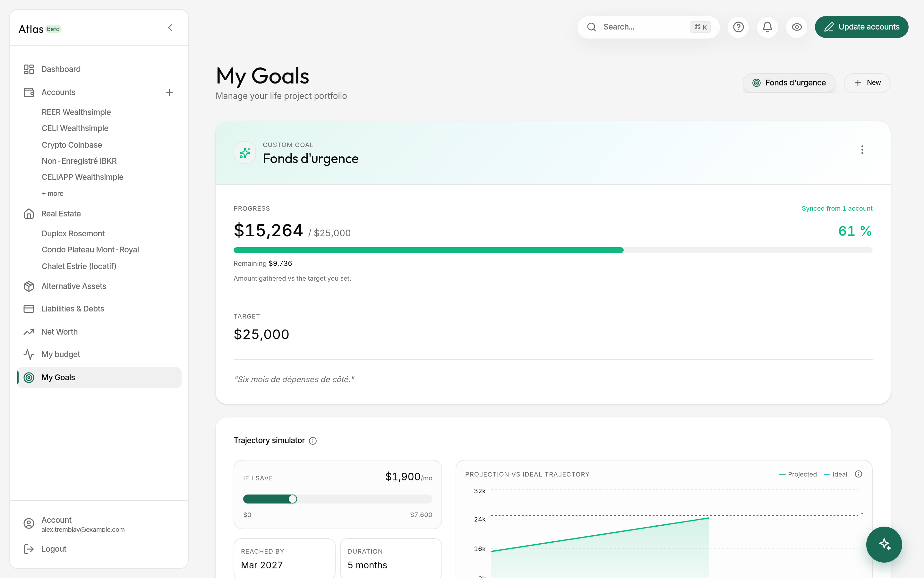Focus the Search field
This screenshot has width=924, height=578.
coord(648,27)
